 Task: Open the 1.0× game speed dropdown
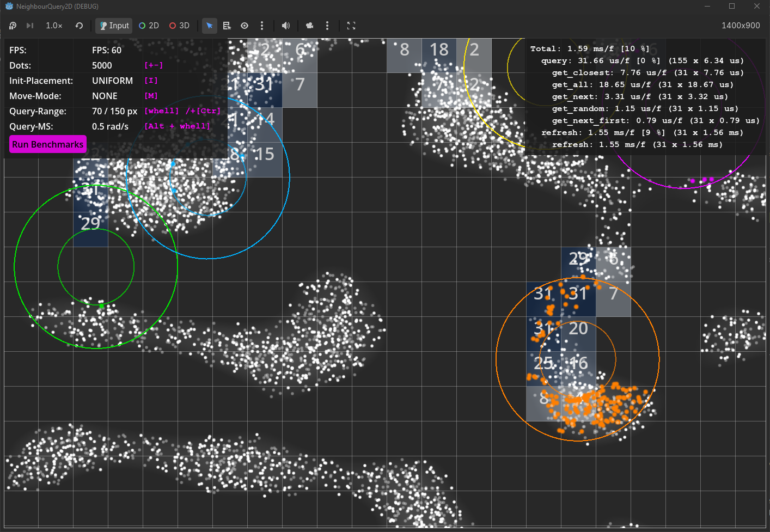[x=54, y=26]
